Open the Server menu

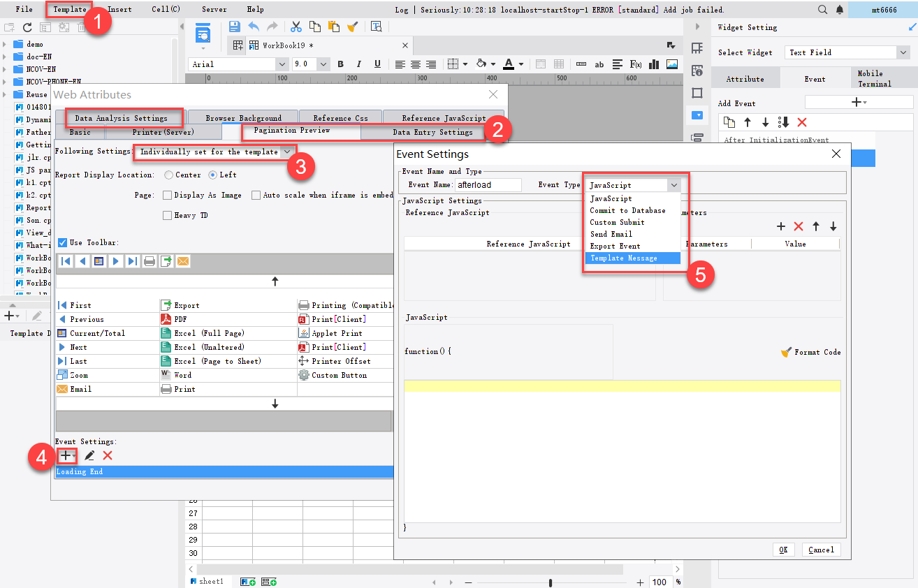click(214, 9)
